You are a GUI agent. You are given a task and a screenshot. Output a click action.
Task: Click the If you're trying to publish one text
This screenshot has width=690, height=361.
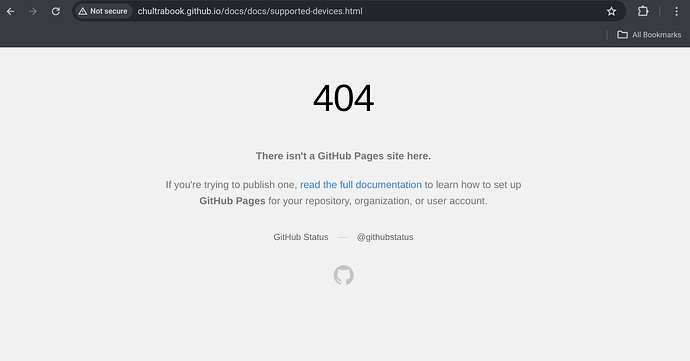[231, 185]
